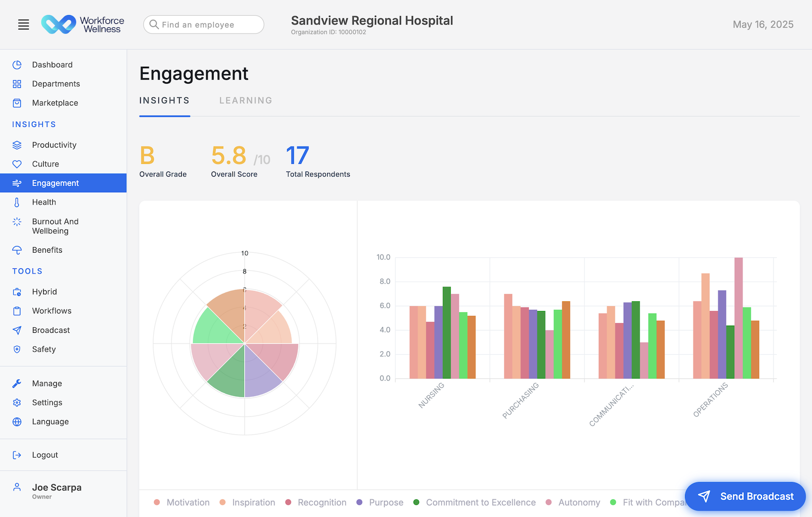This screenshot has width=812, height=517.
Task: Select the INSIGHTS tab
Action: coord(164,100)
